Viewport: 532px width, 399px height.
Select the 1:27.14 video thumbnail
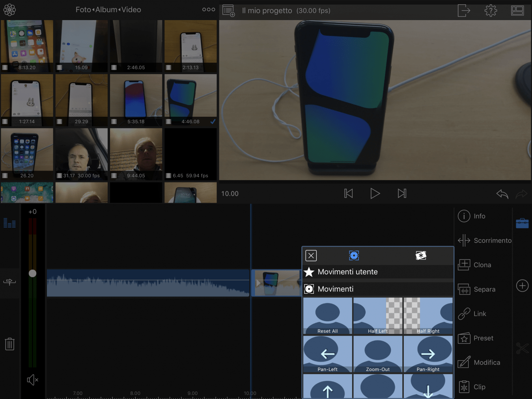click(x=27, y=100)
